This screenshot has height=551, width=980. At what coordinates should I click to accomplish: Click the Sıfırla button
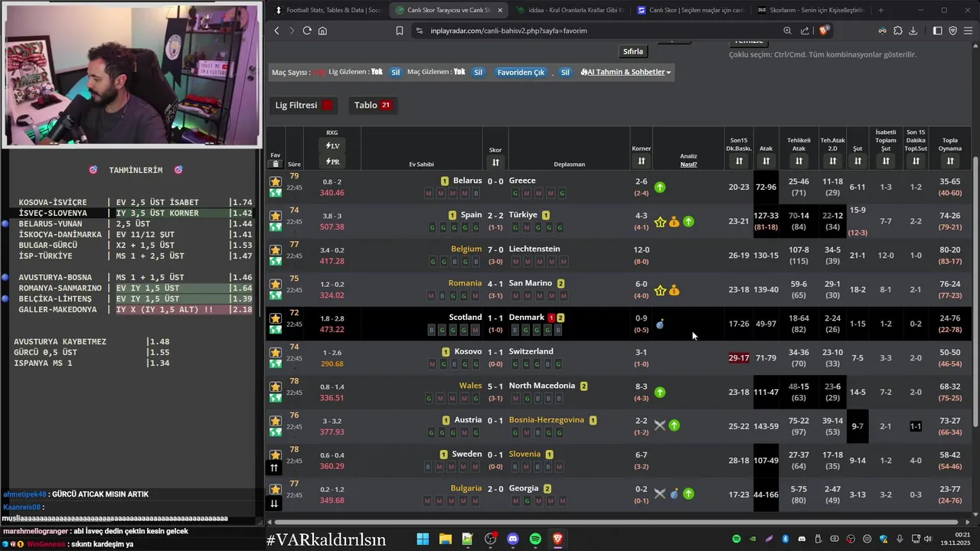[633, 51]
